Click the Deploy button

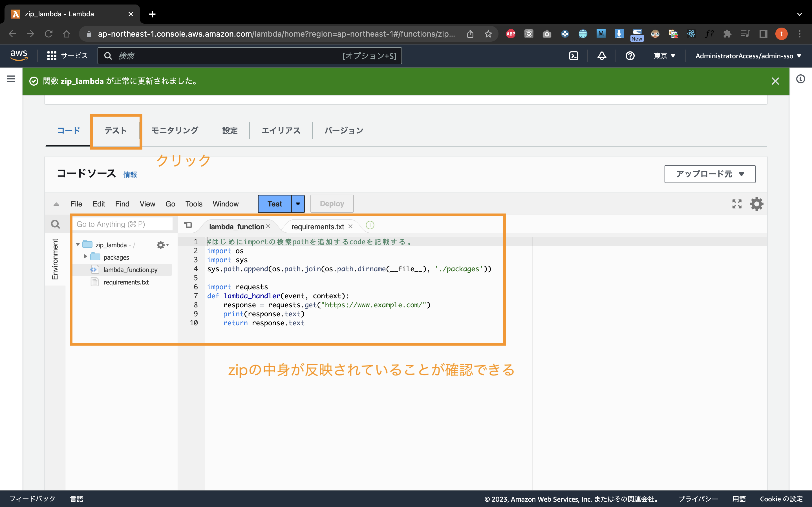pos(332,204)
